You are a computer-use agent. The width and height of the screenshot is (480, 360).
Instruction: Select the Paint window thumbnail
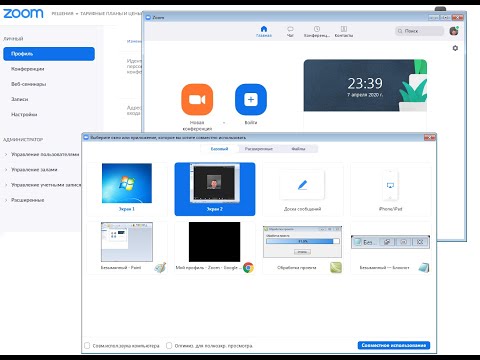(127, 242)
